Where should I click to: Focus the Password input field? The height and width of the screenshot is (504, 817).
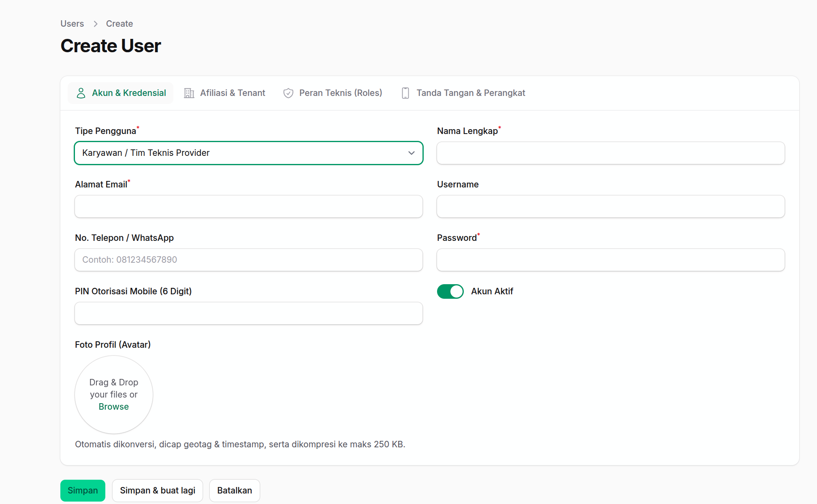[x=611, y=260]
